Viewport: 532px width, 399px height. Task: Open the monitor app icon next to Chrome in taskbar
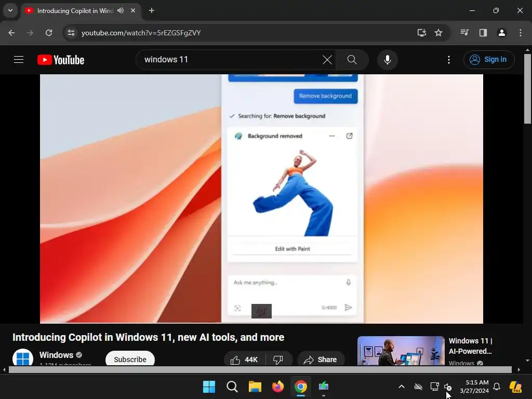pos(324,387)
